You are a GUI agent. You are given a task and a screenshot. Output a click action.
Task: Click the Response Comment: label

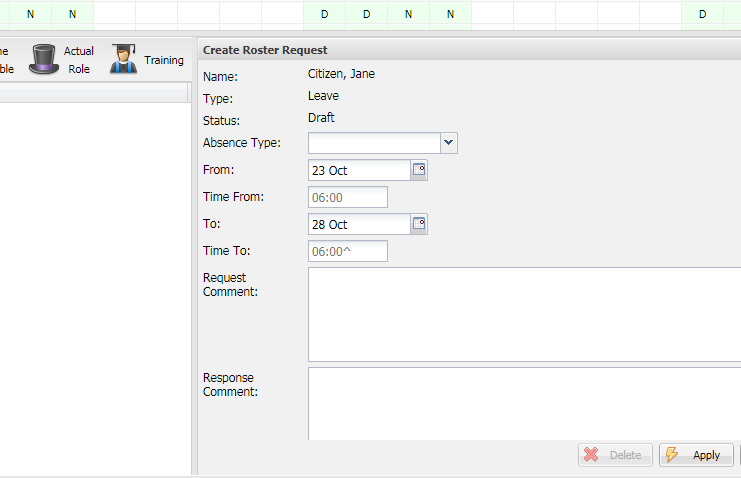[231, 385]
